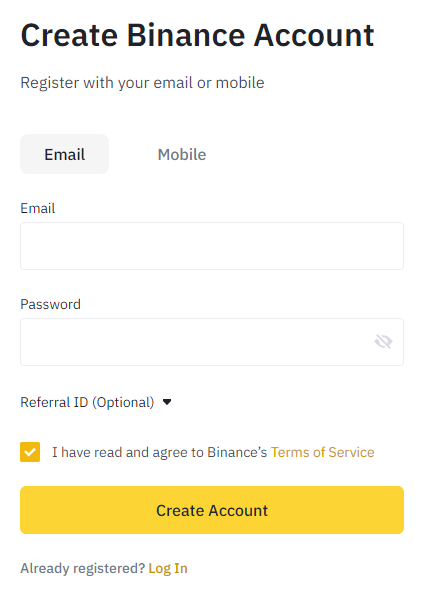Follow the Log In link

(x=168, y=568)
